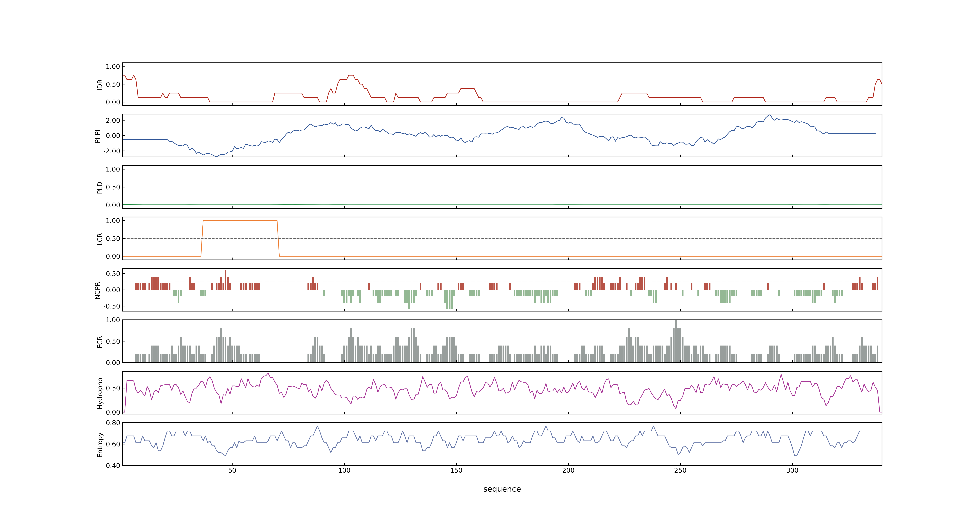The height and width of the screenshot is (523, 980).
Task: Click the tallest red NCPR bar near position 47
Action: (226, 280)
